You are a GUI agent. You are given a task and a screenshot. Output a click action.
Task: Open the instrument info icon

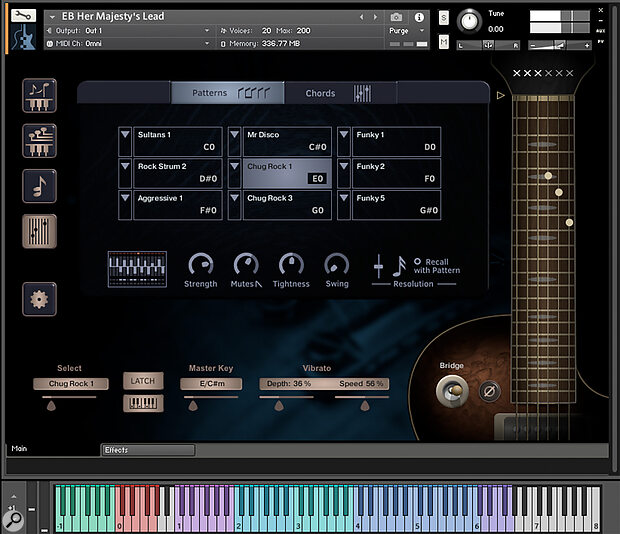[420, 17]
